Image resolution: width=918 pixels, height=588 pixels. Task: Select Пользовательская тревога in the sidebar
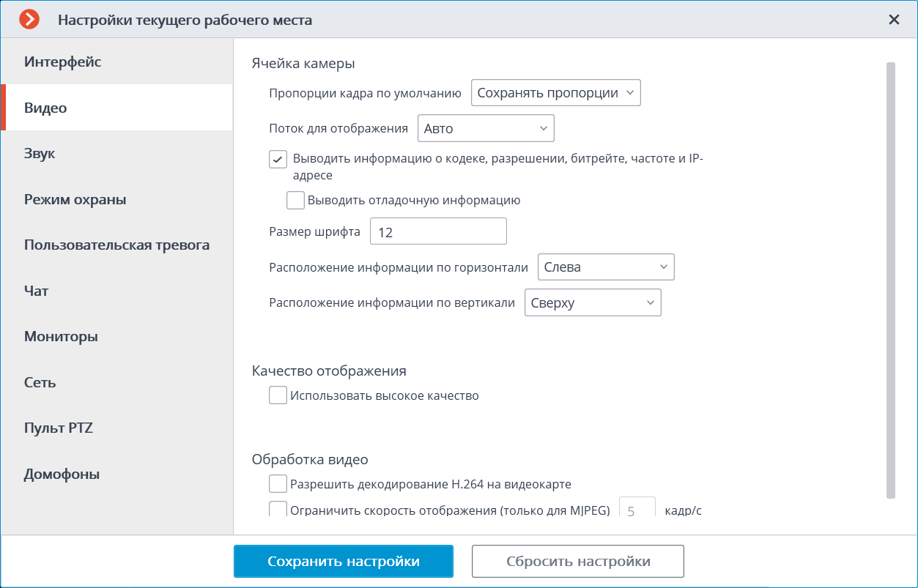click(116, 245)
